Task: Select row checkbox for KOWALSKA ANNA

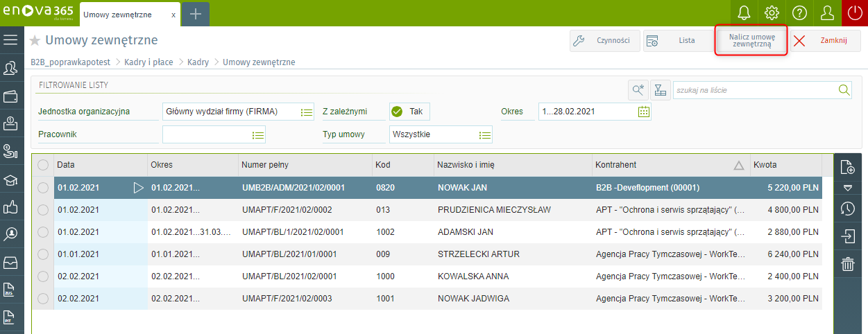Action: pos(43,276)
